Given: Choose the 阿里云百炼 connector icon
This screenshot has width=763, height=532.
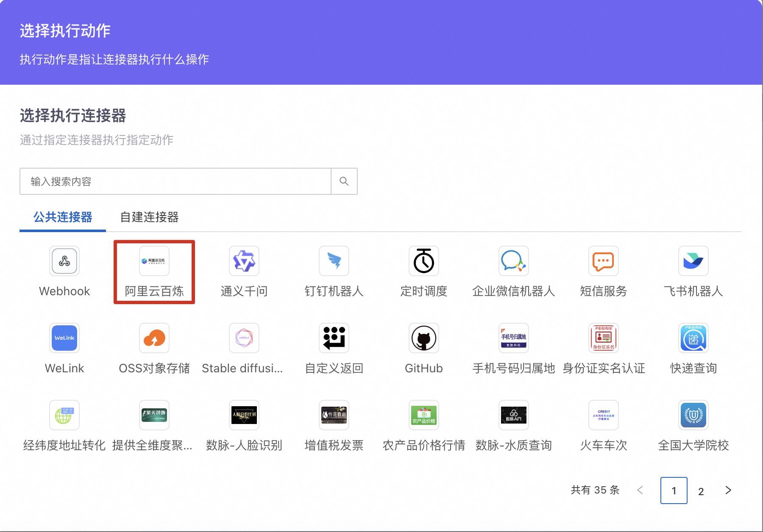Looking at the screenshot, I should [154, 261].
